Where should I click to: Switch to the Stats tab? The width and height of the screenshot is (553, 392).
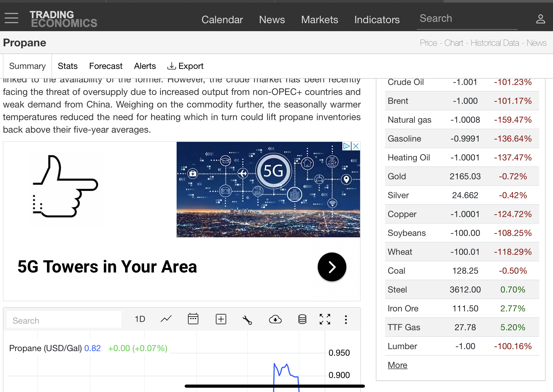68,66
